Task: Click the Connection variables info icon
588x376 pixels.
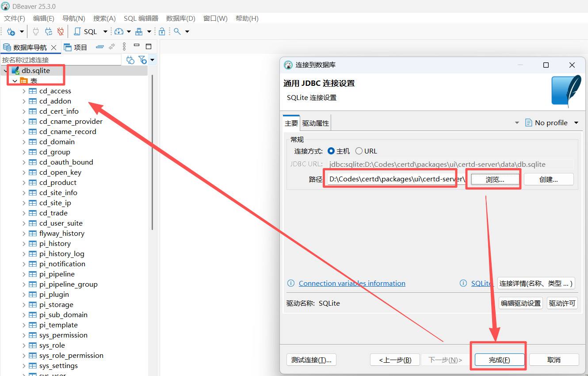Action: (291, 284)
